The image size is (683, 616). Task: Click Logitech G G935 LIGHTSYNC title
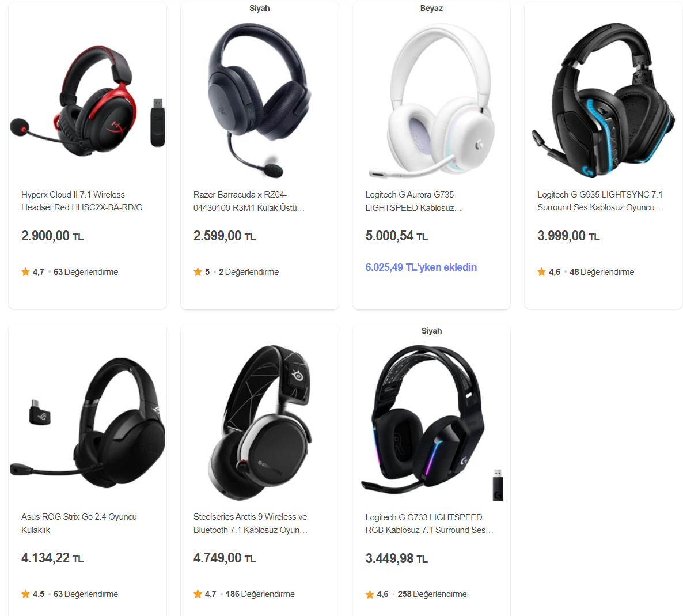[600, 201]
